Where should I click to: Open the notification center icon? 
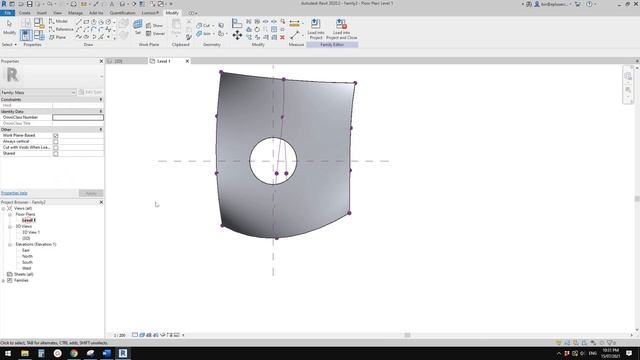(x=629, y=353)
